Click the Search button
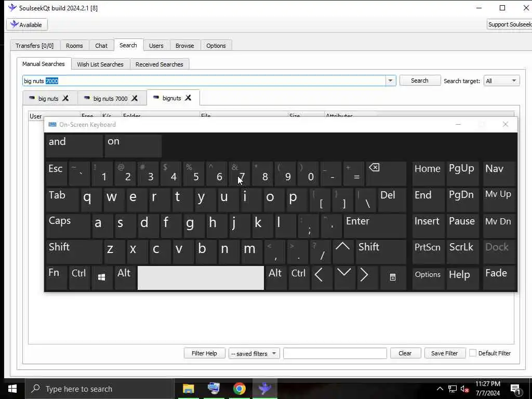532x399 pixels. click(420, 81)
